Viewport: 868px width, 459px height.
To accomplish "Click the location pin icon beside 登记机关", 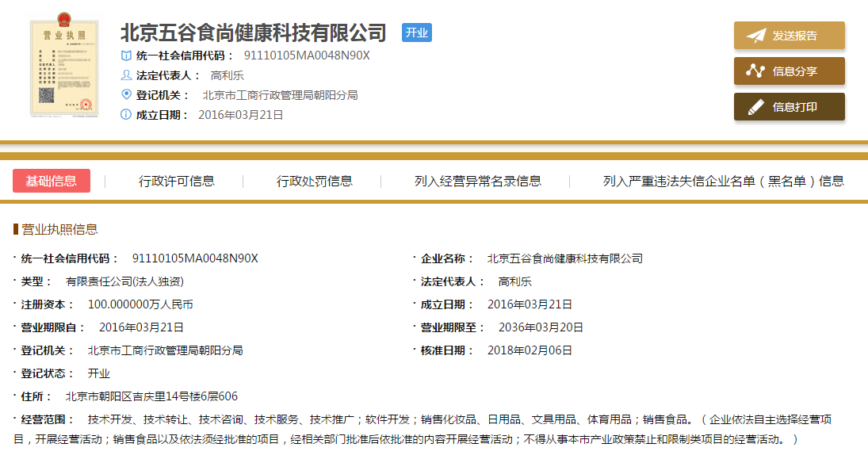I will pos(125,95).
